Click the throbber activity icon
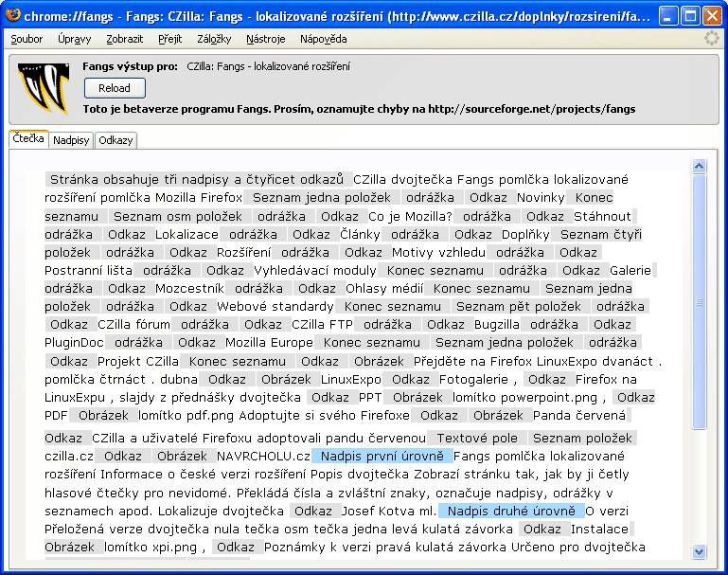 pos(711,38)
